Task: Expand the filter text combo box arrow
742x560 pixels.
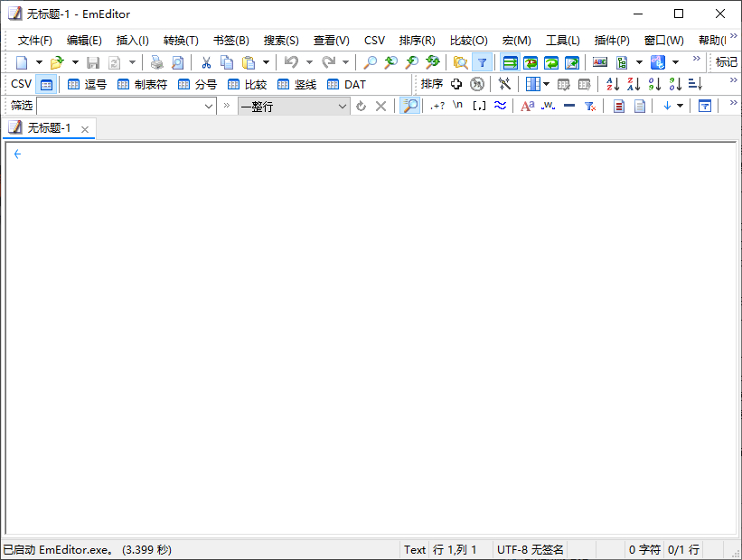Action: 209,107
